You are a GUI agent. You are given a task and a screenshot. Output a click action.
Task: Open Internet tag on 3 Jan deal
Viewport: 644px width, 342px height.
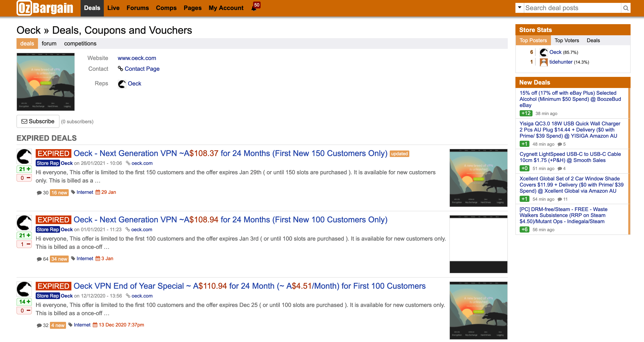tap(85, 259)
